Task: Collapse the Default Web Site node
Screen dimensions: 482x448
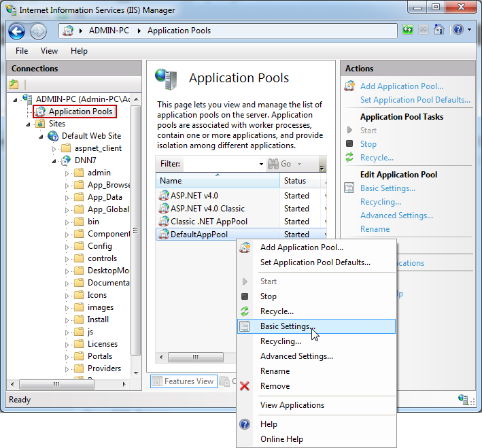Action: [x=41, y=137]
